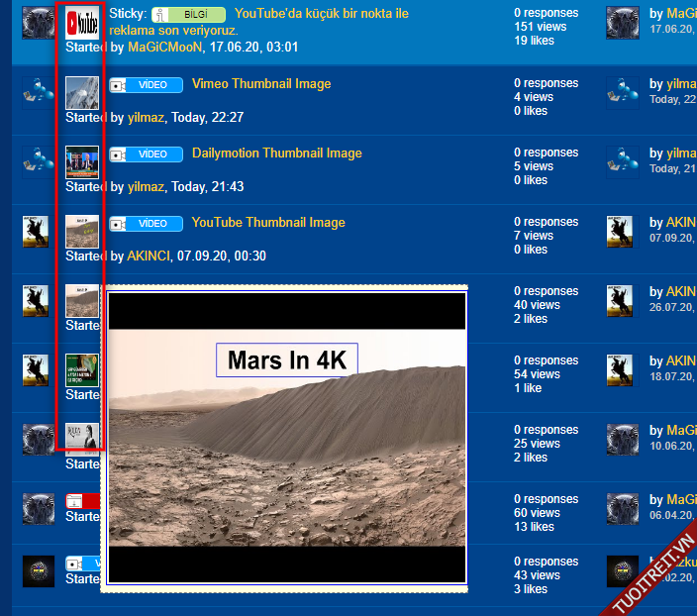
Task: Click the YouTube logo thumbnail in sticky thread
Action: (81, 22)
